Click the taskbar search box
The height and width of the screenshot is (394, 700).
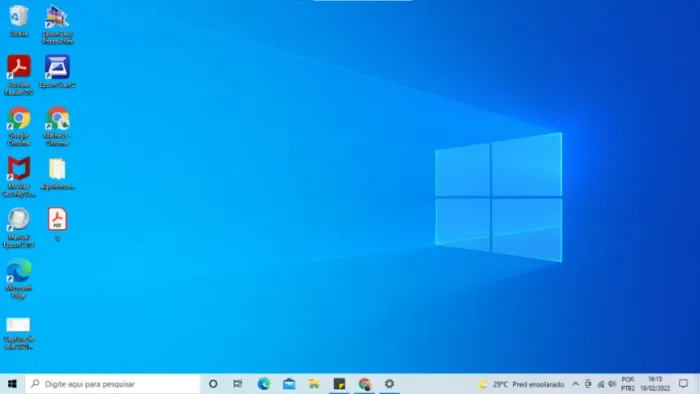pos(113,384)
